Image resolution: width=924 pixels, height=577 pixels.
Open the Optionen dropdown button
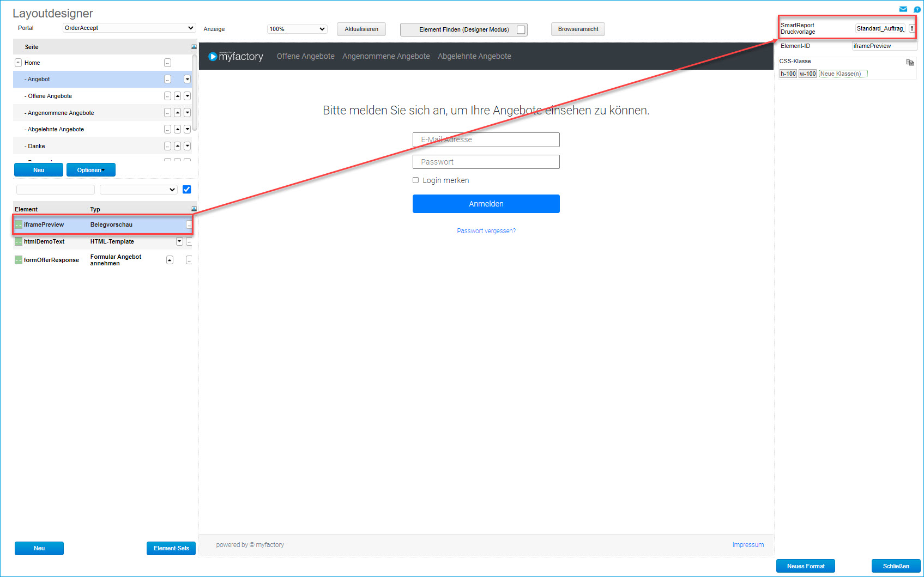(x=91, y=170)
